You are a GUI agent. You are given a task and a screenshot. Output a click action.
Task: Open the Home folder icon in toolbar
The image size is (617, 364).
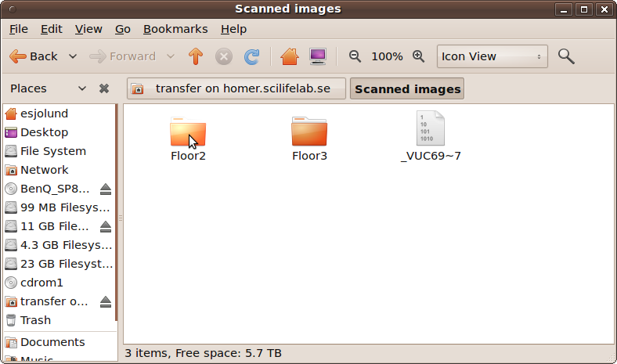[x=290, y=56]
